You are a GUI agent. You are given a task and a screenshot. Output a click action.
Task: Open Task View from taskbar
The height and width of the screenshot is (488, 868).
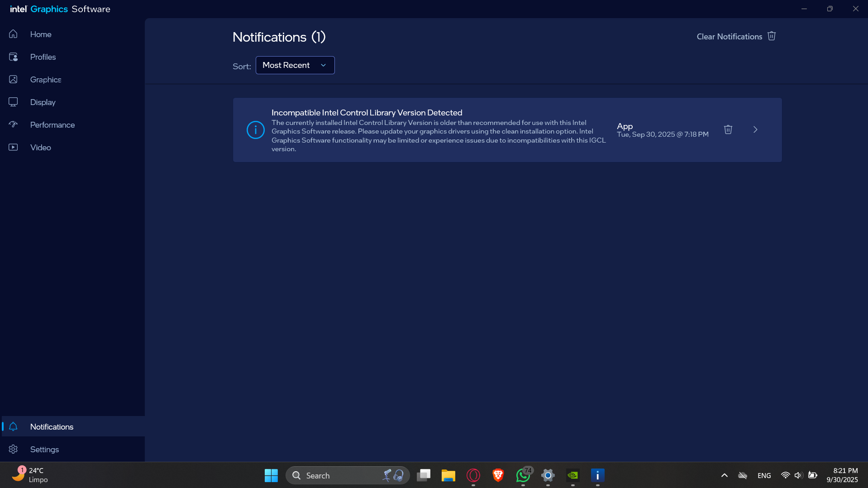424,475
